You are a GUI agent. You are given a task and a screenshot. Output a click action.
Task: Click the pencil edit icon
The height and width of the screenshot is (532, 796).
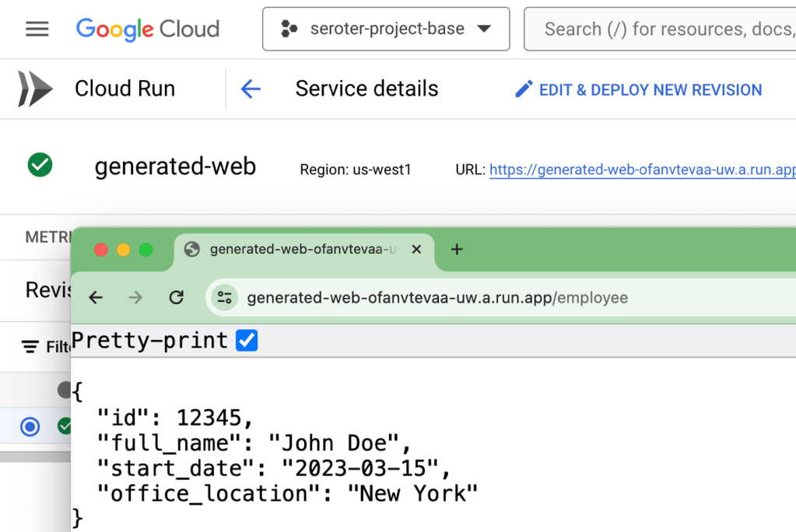pyautogui.click(x=524, y=89)
